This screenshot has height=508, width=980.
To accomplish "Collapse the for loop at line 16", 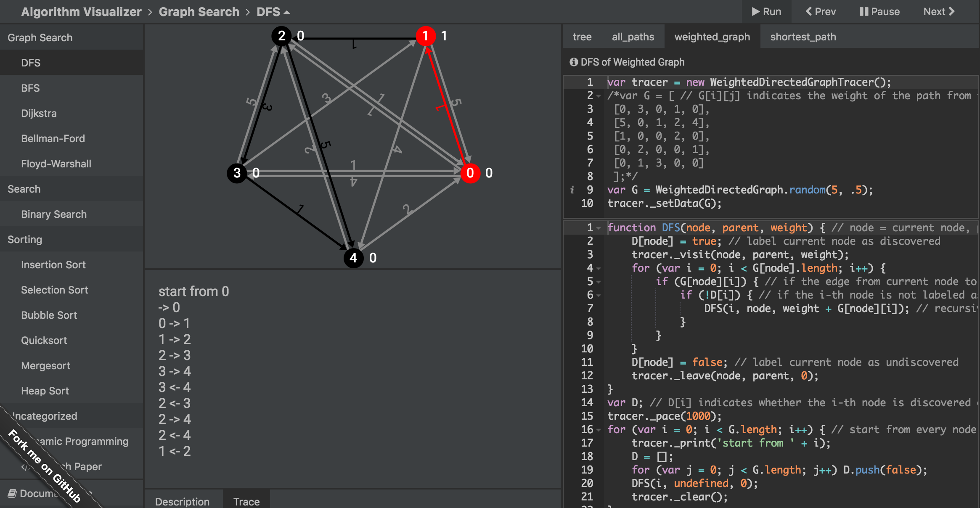I will tap(599, 430).
